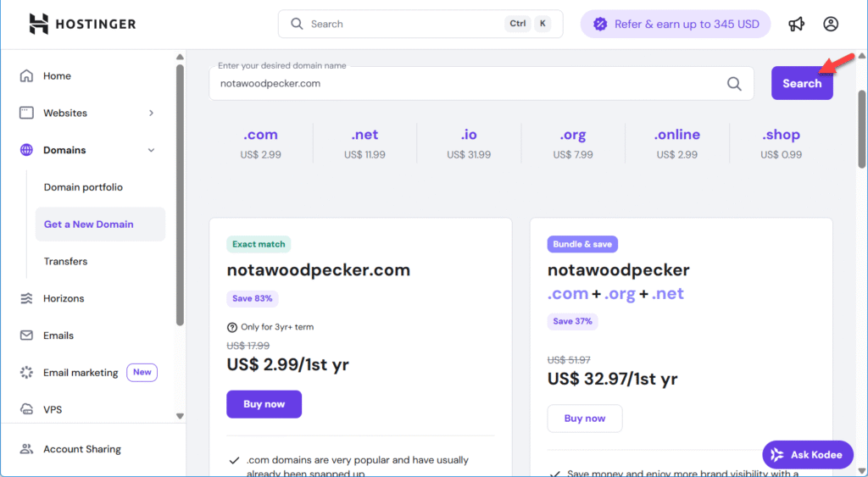Click the search magnifier in top bar
The image size is (868, 477).
(297, 24)
